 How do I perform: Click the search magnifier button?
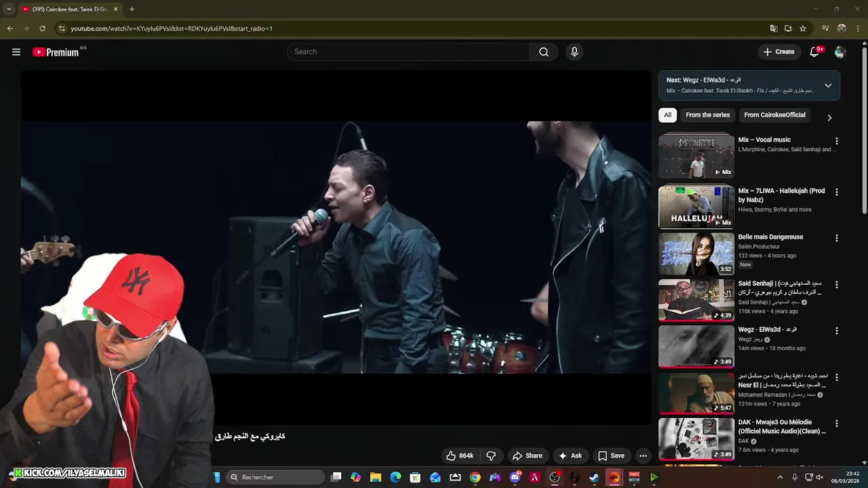click(544, 52)
